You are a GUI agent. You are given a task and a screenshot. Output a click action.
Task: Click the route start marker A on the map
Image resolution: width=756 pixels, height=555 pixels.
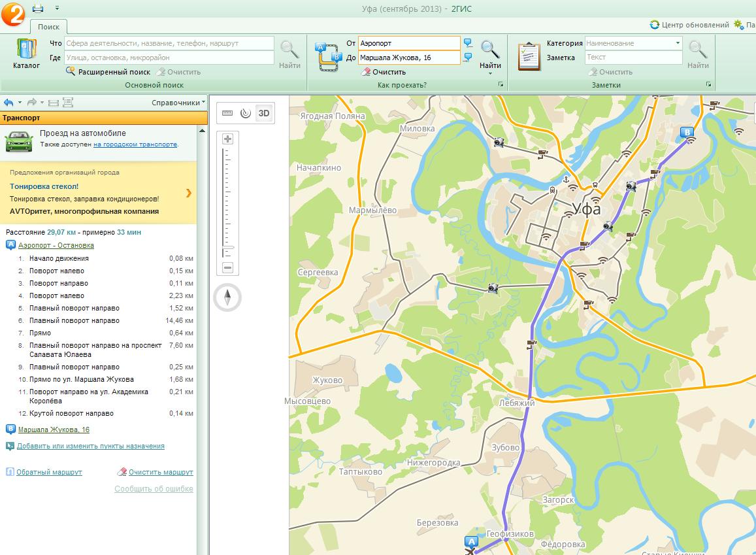point(471,542)
